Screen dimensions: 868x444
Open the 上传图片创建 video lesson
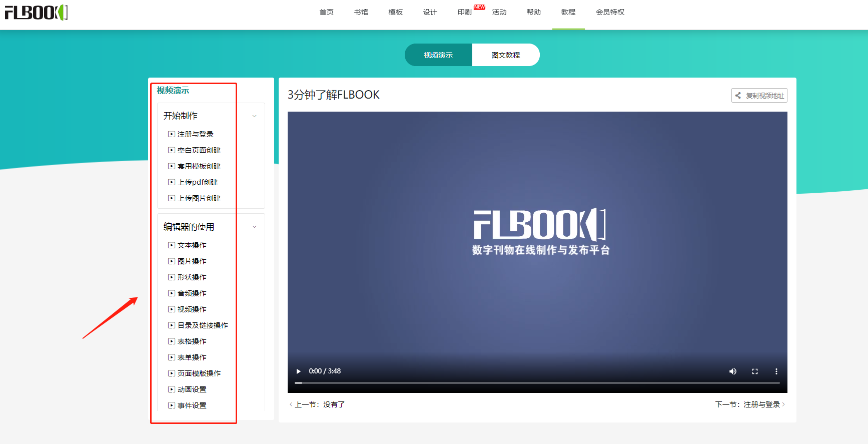coord(199,198)
